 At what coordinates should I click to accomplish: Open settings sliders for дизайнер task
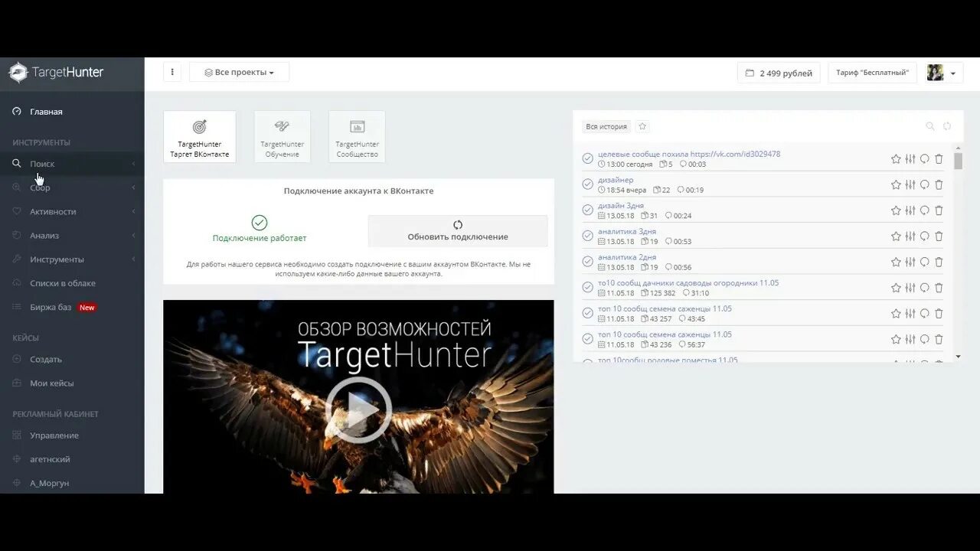point(910,184)
